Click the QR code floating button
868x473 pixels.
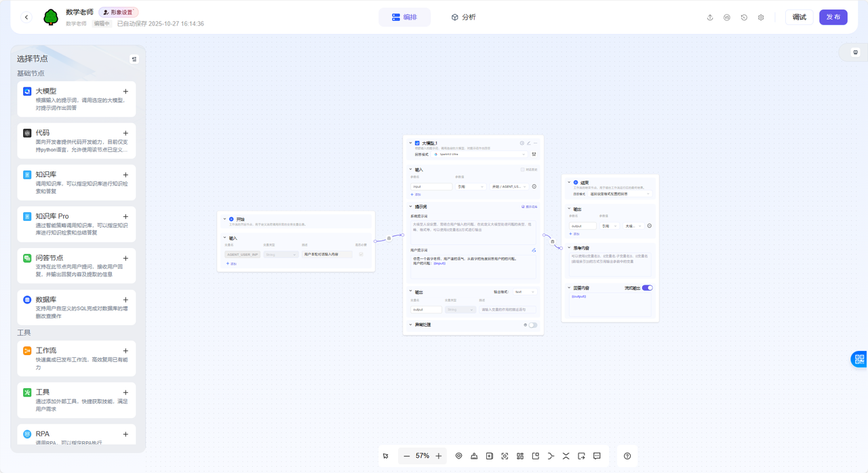(x=859, y=359)
